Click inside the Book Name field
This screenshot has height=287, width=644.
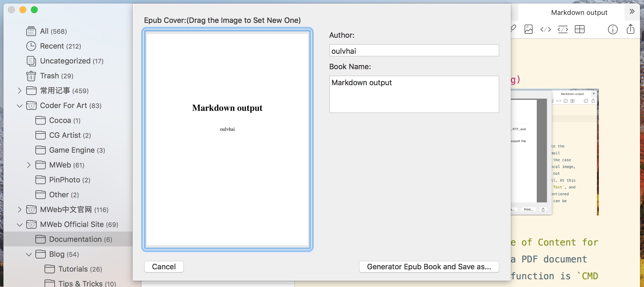pos(414,94)
